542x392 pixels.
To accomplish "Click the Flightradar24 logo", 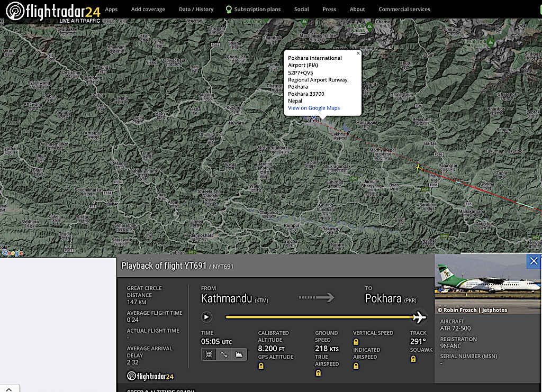I will pos(53,12).
